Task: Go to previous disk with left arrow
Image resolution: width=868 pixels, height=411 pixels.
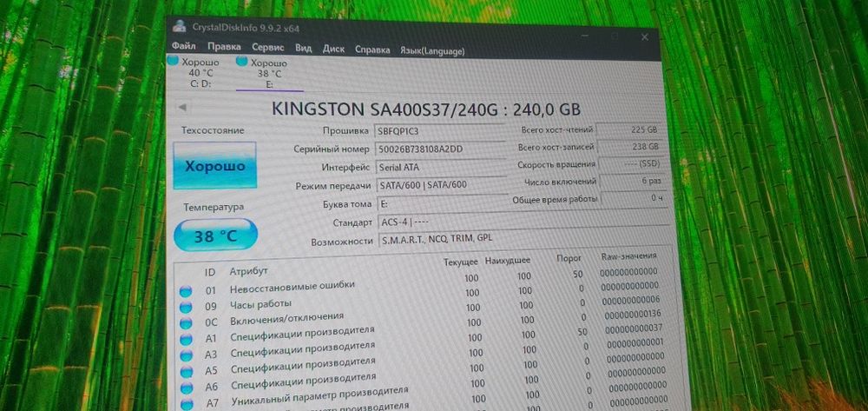Action: tap(181, 107)
